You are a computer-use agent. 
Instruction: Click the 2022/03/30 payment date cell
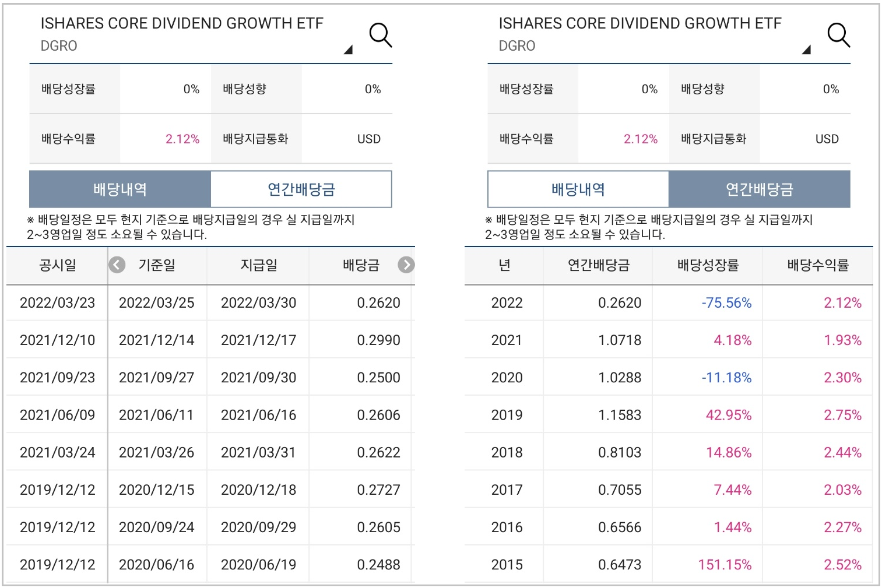pyautogui.click(x=258, y=303)
